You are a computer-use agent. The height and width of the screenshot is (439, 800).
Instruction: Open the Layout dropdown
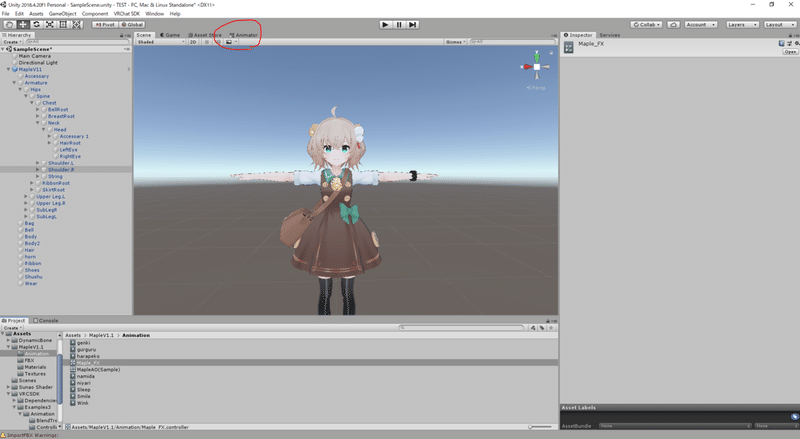point(780,25)
